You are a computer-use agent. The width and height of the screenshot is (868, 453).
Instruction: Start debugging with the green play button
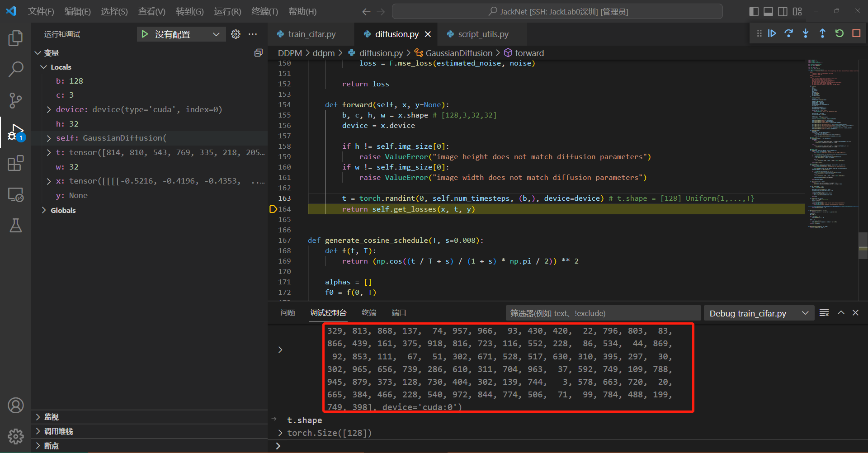145,34
